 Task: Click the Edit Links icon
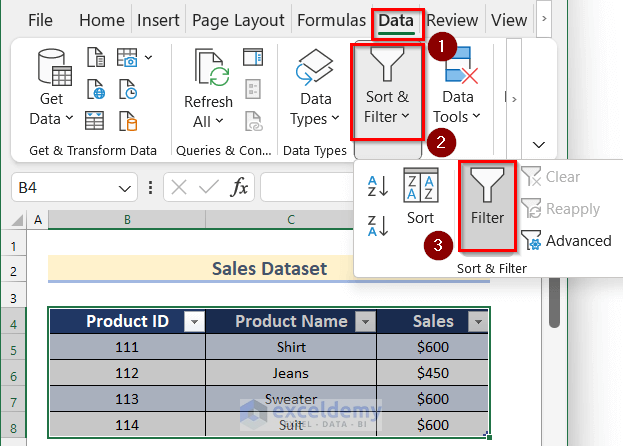tap(253, 121)
